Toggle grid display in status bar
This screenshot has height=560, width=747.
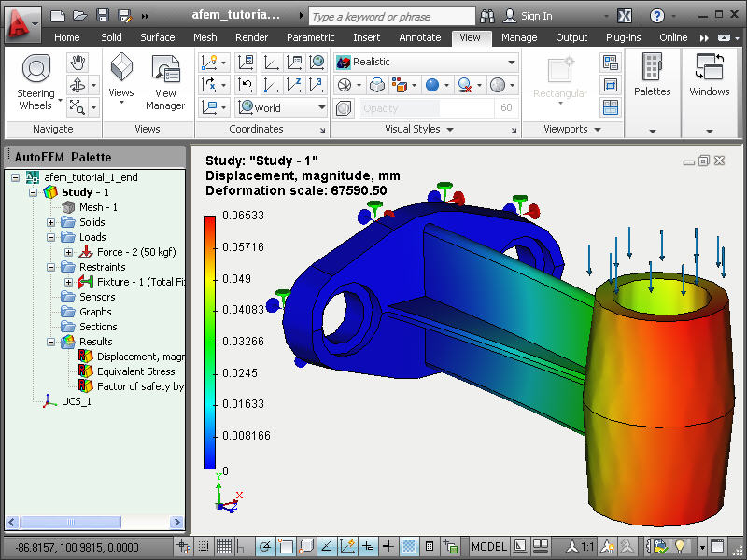223,546
